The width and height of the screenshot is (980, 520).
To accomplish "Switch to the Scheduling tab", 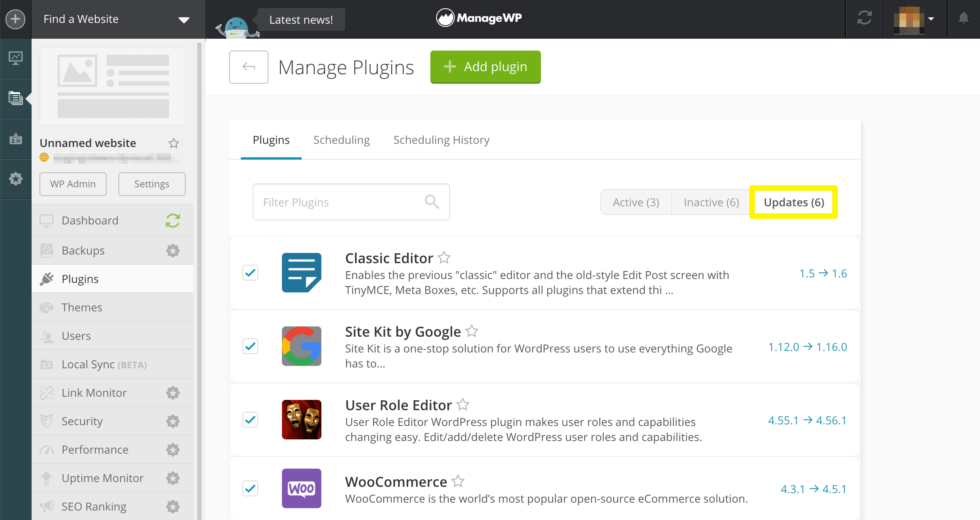I will [341, 140].
